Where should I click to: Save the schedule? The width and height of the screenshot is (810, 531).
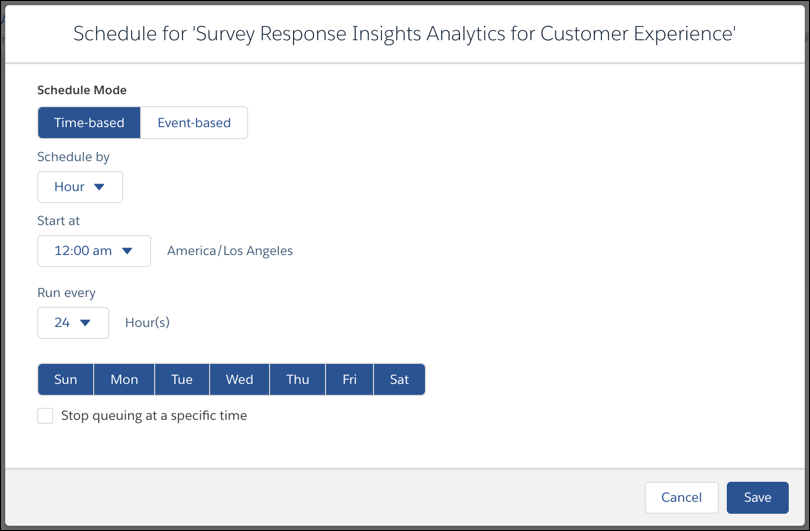(x=757, y=498)
